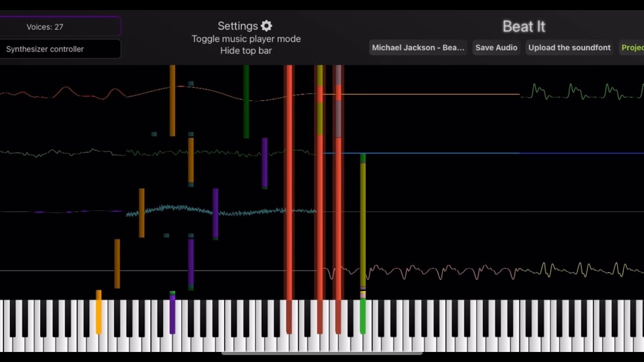The width and height of the screenshot is (644, 362).
Task: Click the green highlighted piano key
Action: (363, 317)
